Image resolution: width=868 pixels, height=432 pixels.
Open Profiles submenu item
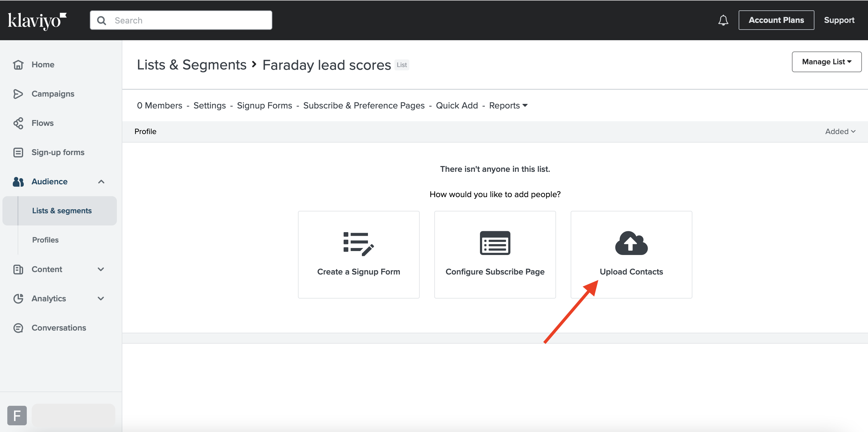click(45, 240)
